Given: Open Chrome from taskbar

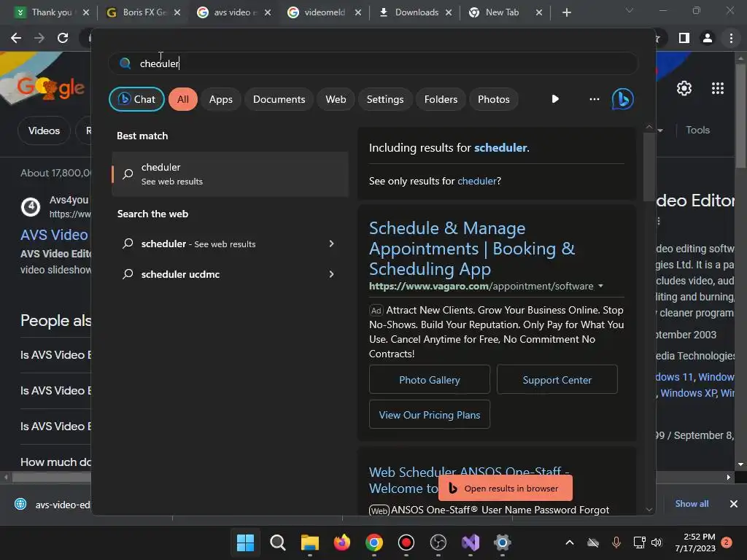Looking at the screenshot, I should pyautogui.click(x=374, y=542).
